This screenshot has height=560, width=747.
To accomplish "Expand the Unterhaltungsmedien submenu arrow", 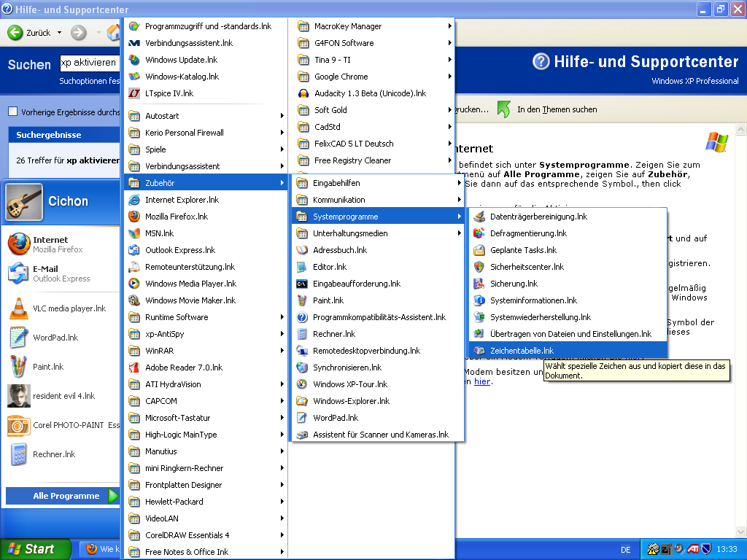I will pos(460,233).
